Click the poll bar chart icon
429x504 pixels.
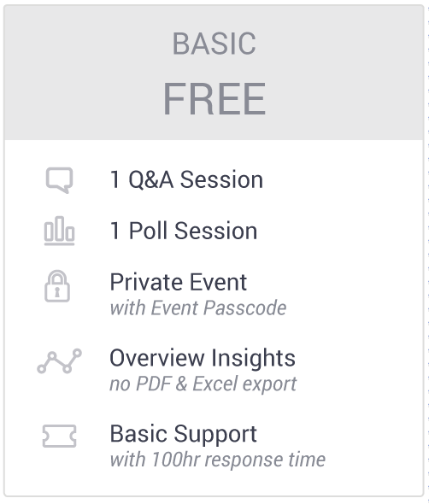pos(60,231)
